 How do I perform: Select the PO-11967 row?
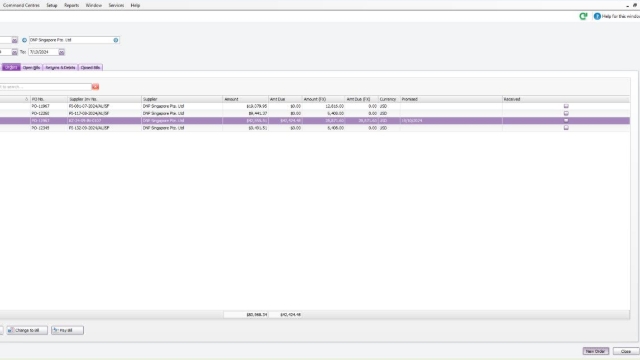315,106
